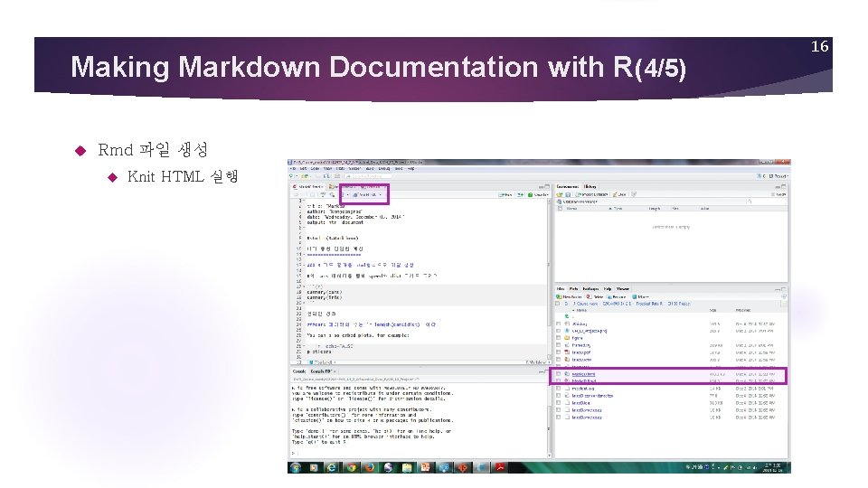Click the spell check icon in editor toolbar

click(x=323, y=195)
